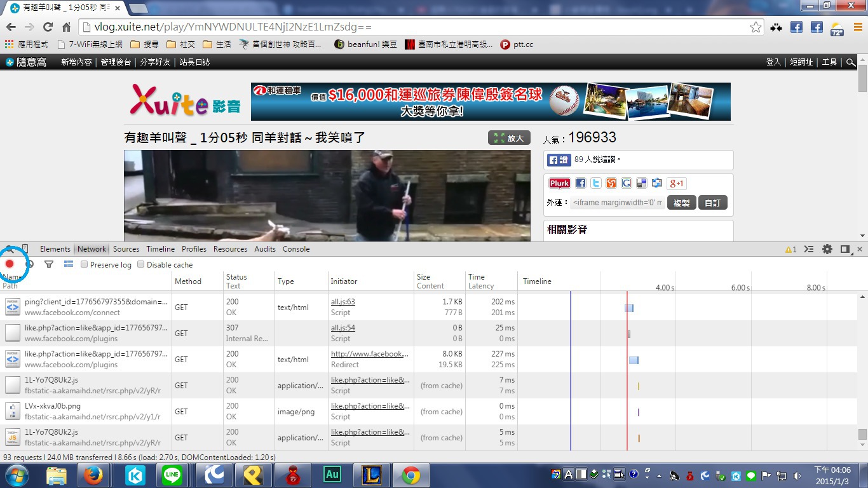868x488 pixels.
Task: Click the red record network log button
Action: click(x=10, y=264)
